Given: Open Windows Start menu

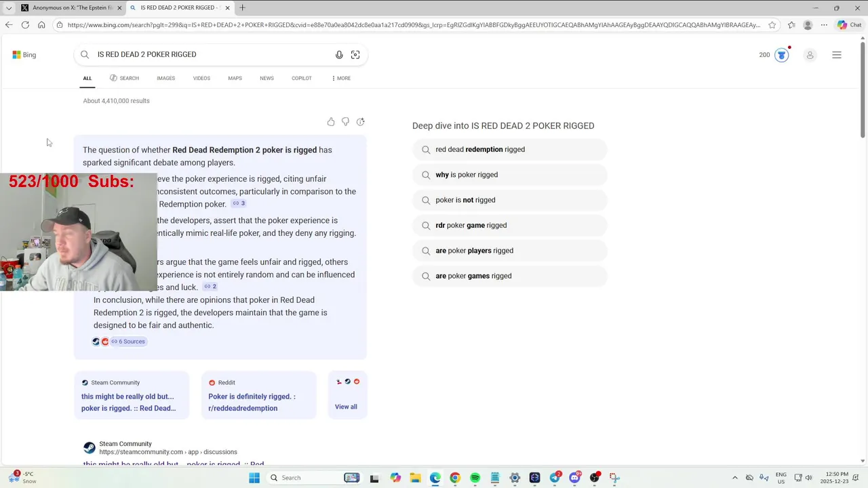Looking at the screenshot, I should (254, 478).
